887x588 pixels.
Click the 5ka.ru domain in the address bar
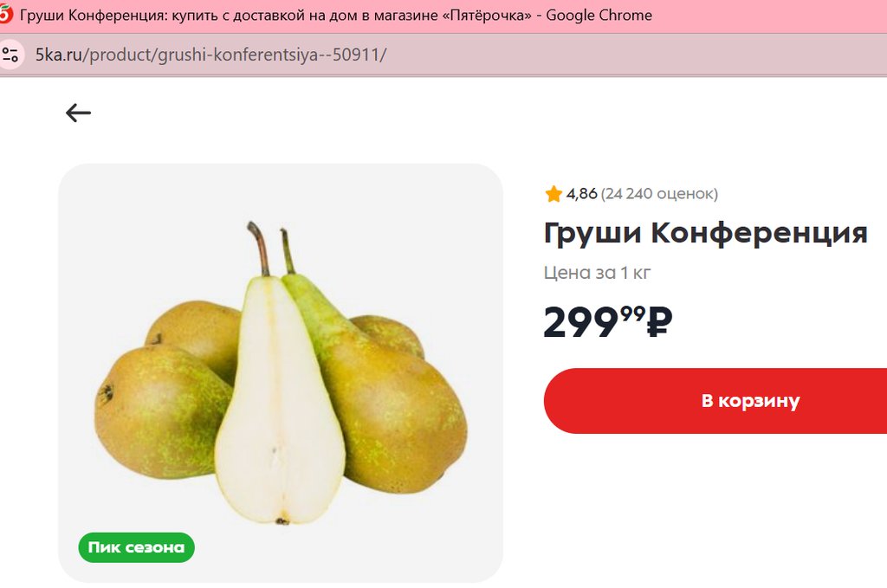point(58,55)
